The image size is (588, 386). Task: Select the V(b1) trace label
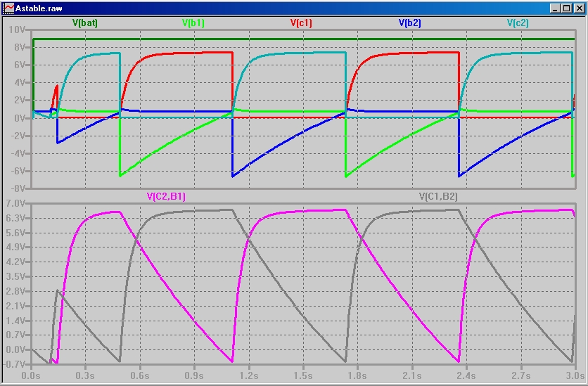(193, 23)
